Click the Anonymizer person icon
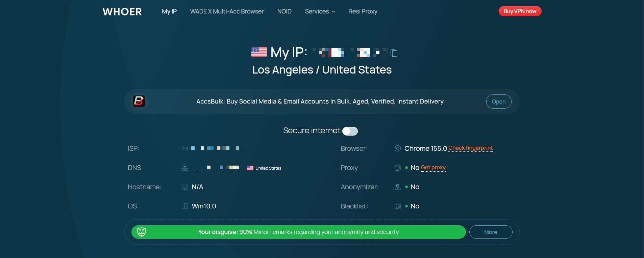Image resolution: width=644 pixels, height=258 pixels. coord(398,187)
